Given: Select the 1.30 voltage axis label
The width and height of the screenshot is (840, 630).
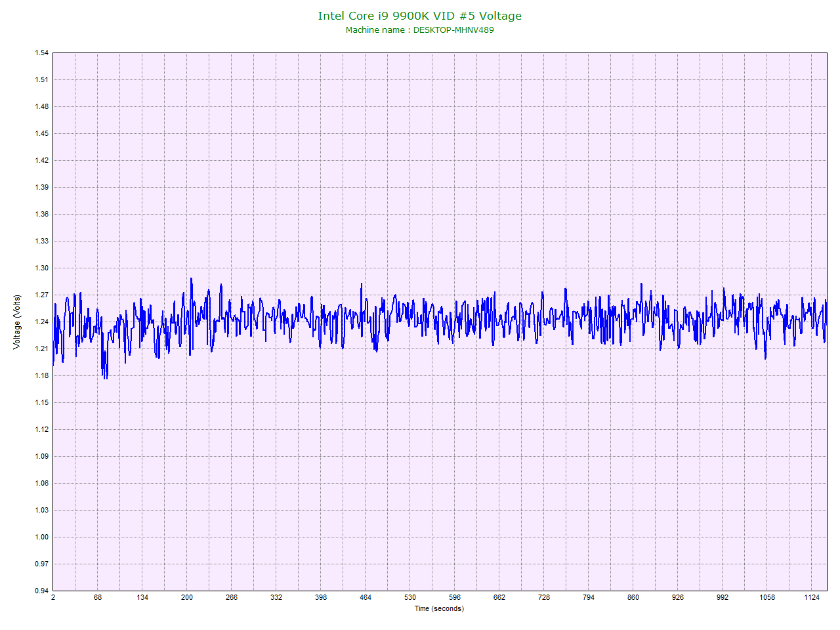Looking at the screenshot, I should (42, 268).
